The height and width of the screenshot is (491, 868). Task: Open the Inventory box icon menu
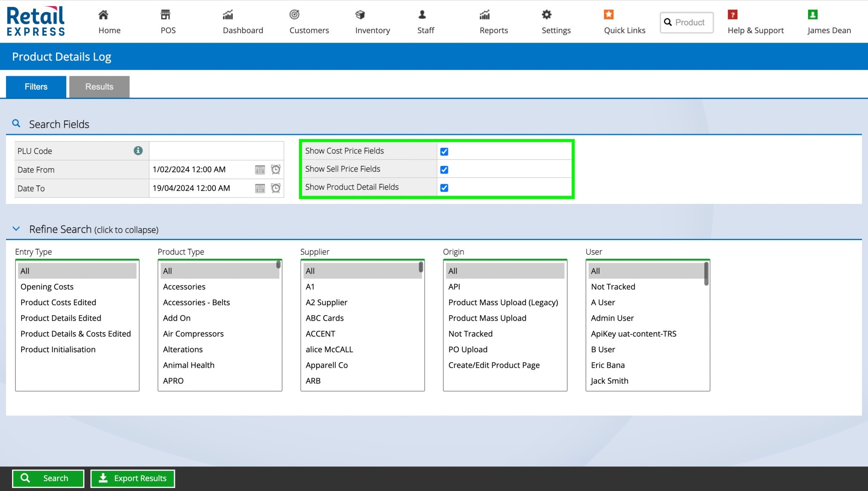point(360,15)
